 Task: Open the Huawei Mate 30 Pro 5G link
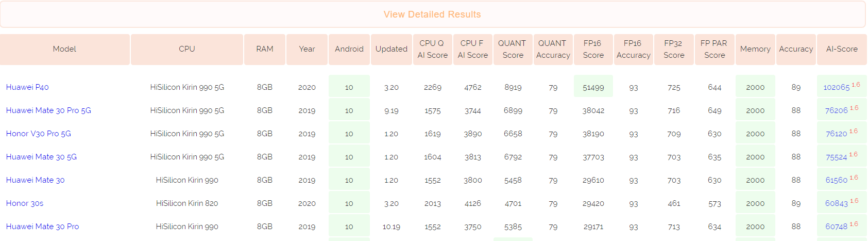click(48, 110)
